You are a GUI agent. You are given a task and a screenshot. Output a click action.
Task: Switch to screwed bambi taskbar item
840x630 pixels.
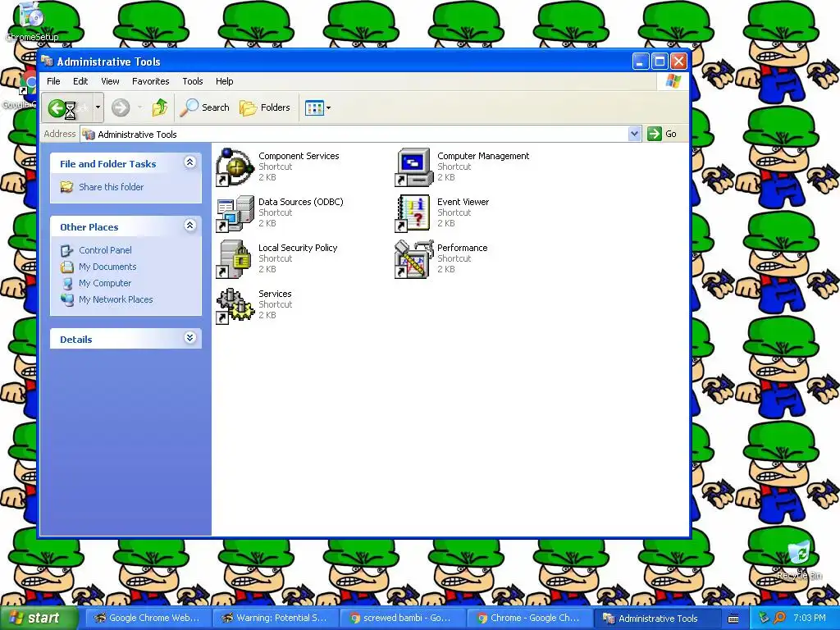402,619
